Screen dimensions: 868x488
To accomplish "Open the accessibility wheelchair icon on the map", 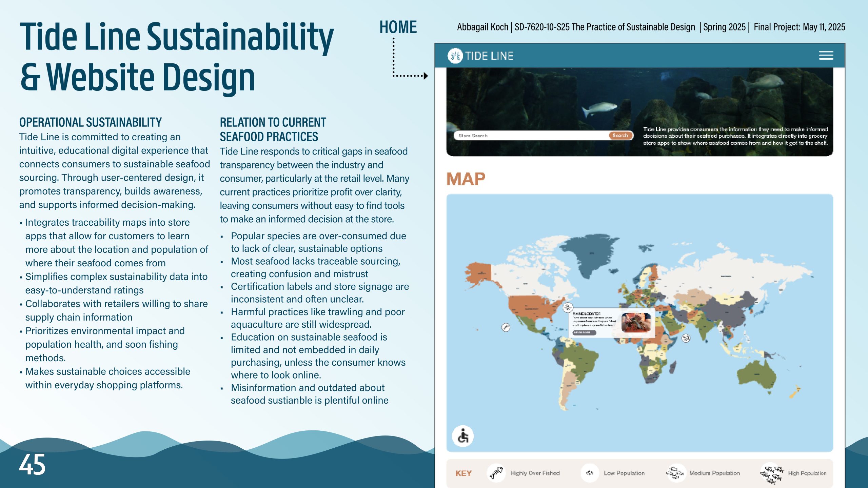I will [463, 436].
